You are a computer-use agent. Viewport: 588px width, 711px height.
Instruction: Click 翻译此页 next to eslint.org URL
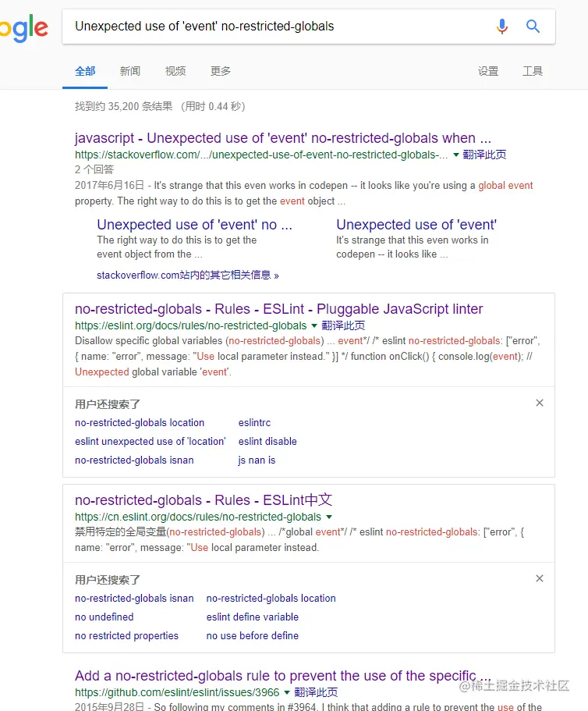coord(343,325)
